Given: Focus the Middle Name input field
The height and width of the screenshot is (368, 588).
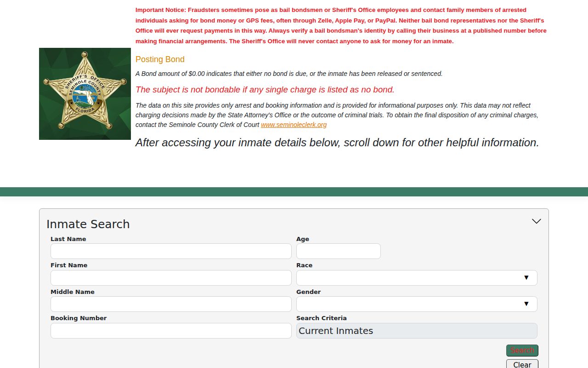Looking at the screenshot, I should point(171,304).
